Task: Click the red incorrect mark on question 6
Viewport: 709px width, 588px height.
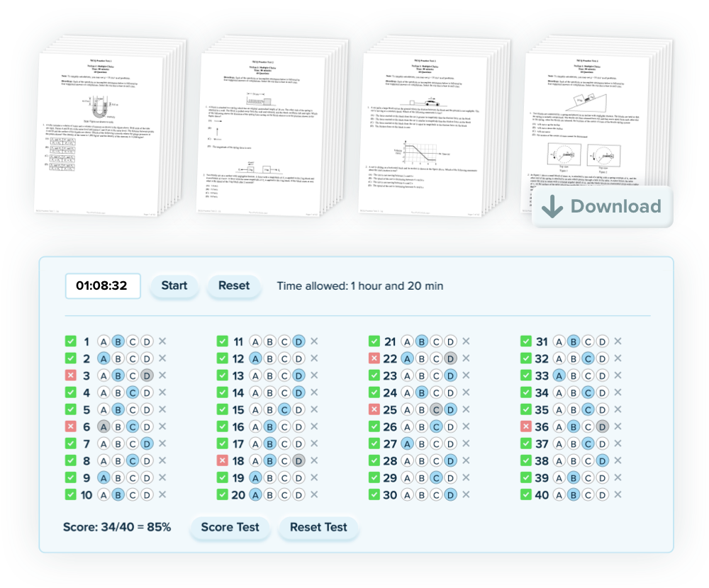Action: 70,426
